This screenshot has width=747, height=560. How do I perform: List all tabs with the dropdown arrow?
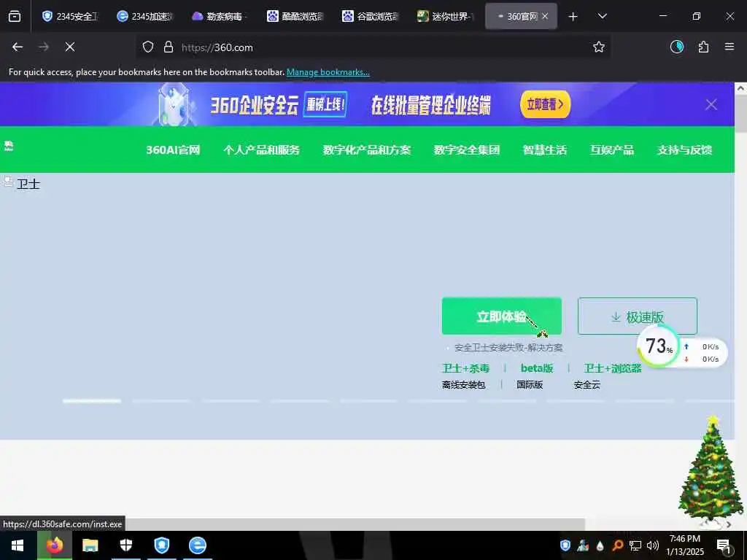point(602,16)
